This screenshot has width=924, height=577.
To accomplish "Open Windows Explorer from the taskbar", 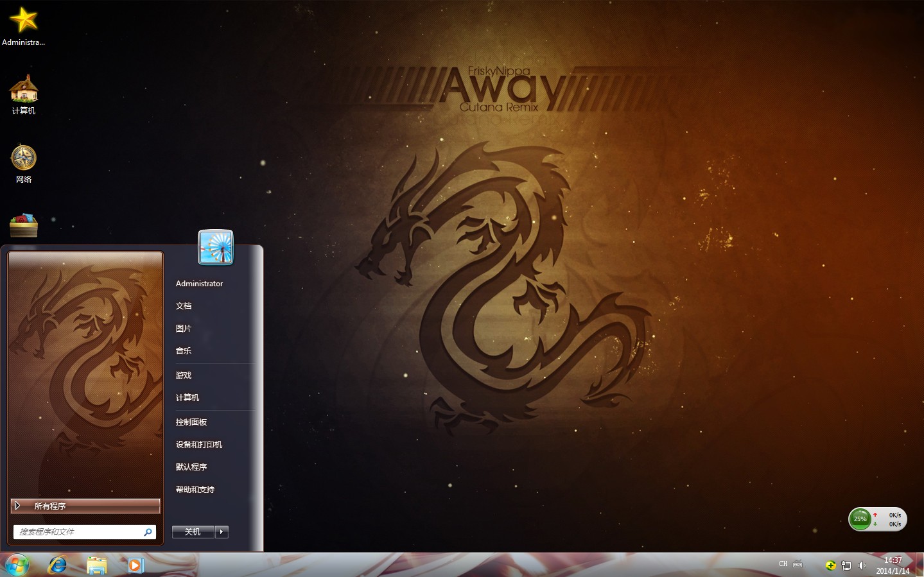I will pos(96,565).
